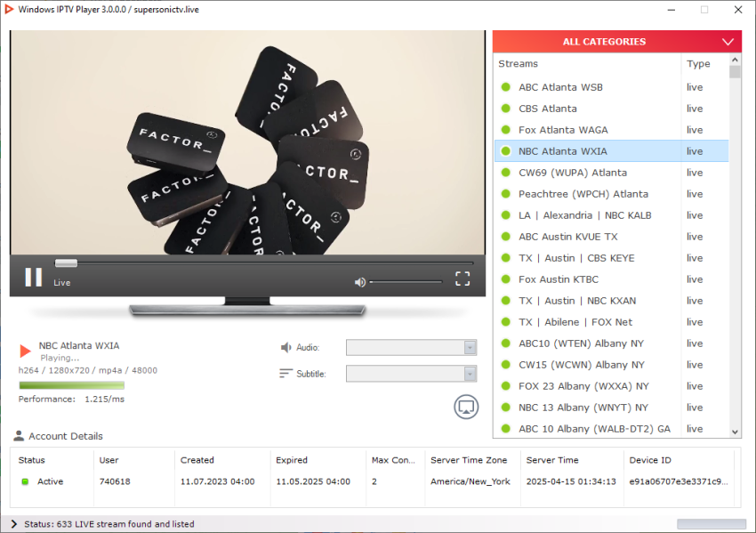Click the green Active status indicator
The width and height of the screenshot is (756, 533).
click(25, 481)
